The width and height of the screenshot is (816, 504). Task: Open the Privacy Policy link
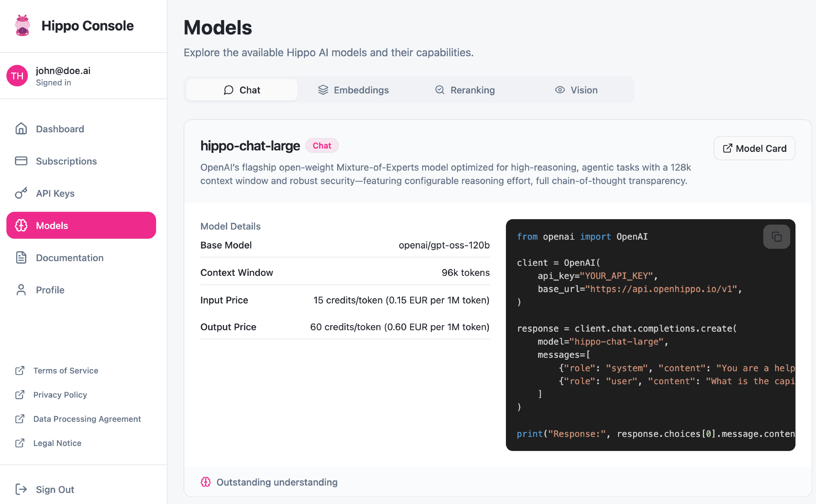click(20, 395)
